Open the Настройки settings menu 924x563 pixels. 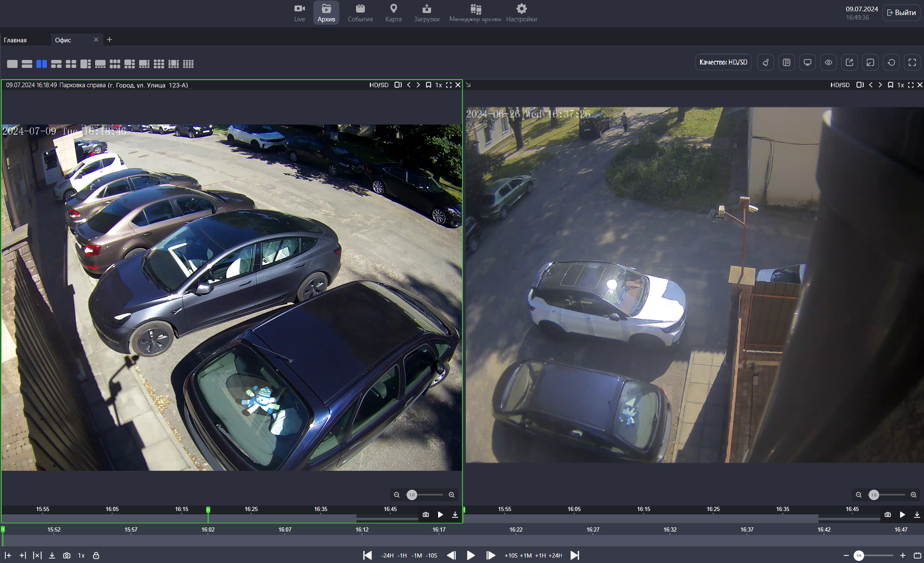tap(521, 13)
